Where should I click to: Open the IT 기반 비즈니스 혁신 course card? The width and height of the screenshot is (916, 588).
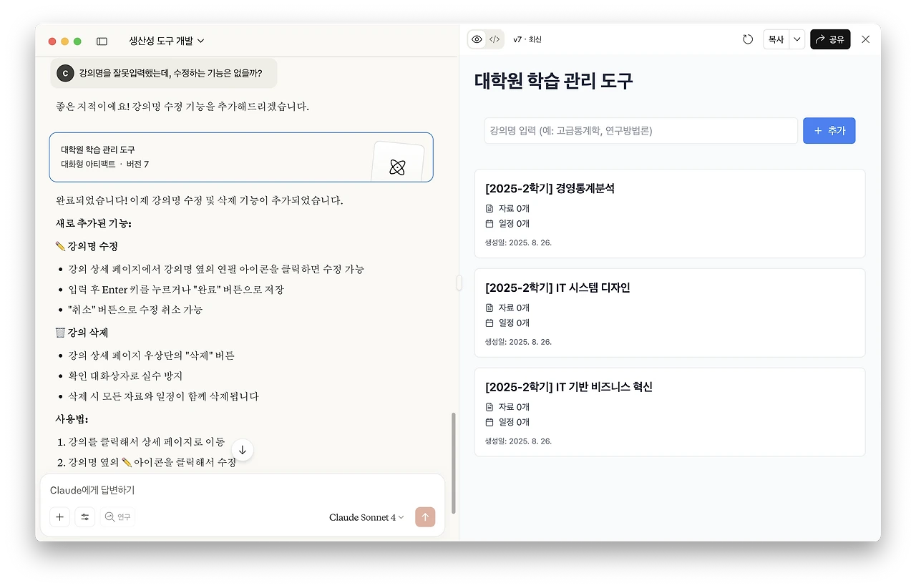click(x=670, y=412)
